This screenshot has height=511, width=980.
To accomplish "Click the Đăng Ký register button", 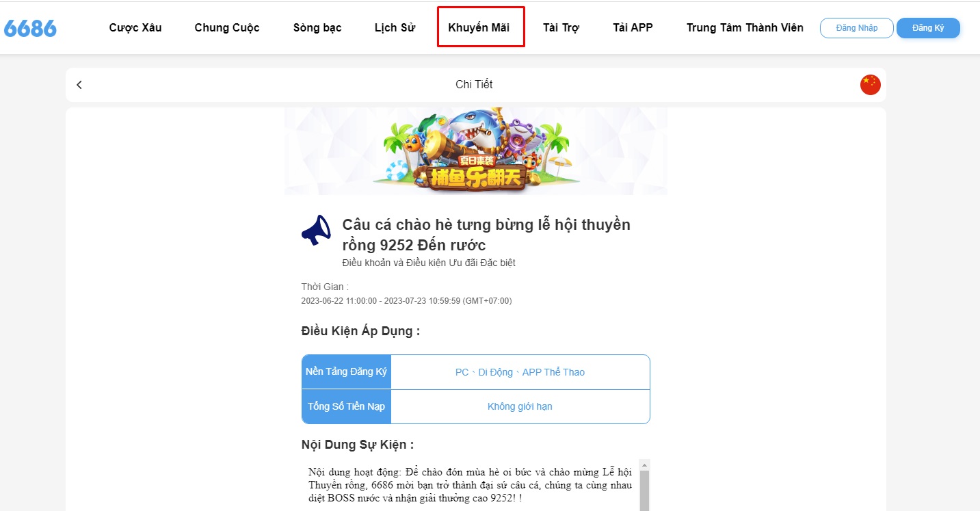I will coord(928,28).
